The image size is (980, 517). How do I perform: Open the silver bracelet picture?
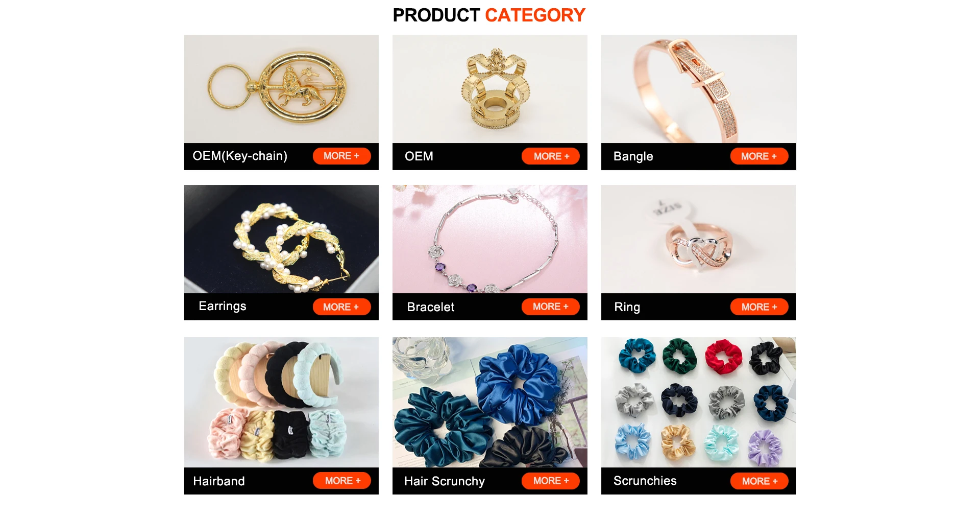pos(490,239)
